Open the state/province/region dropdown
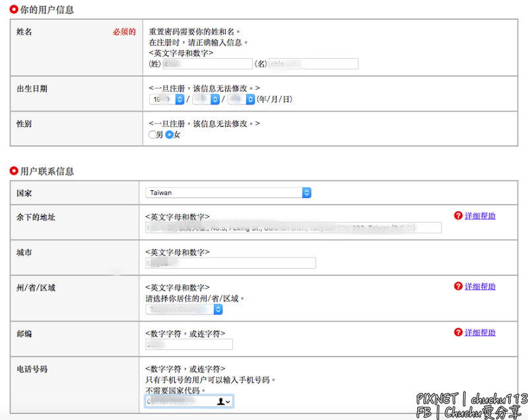 coord(184,309)
